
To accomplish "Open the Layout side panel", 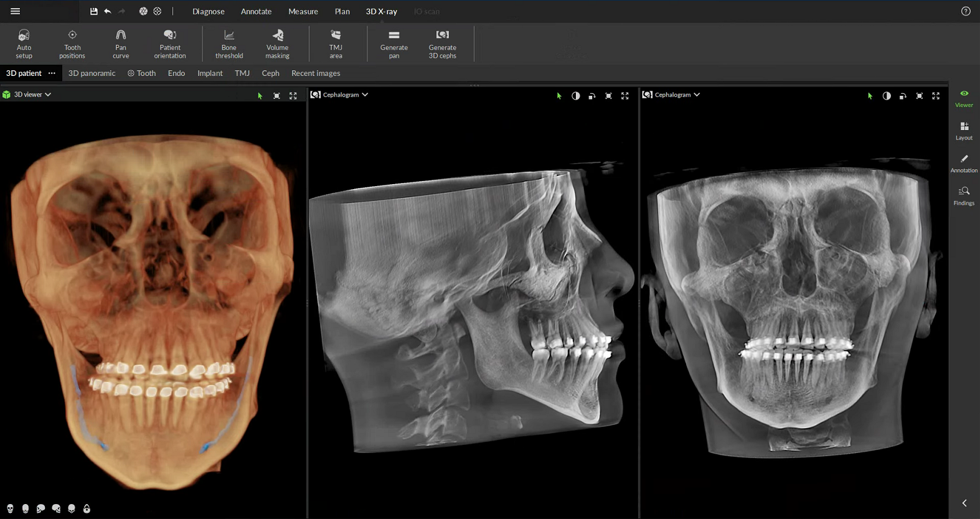I will 964,131.
